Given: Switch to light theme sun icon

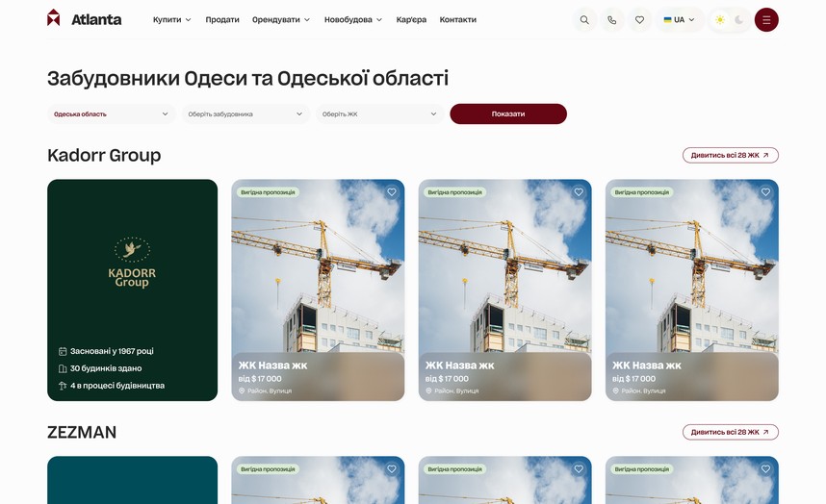Looking at the screenshot, I should [x=719, y=20].
